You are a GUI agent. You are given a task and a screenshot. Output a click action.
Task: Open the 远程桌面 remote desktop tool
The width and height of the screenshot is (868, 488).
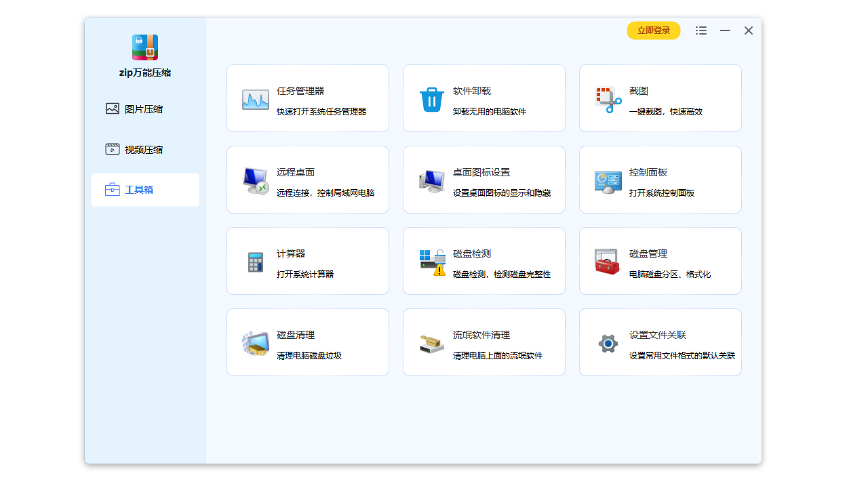[307, 180]
